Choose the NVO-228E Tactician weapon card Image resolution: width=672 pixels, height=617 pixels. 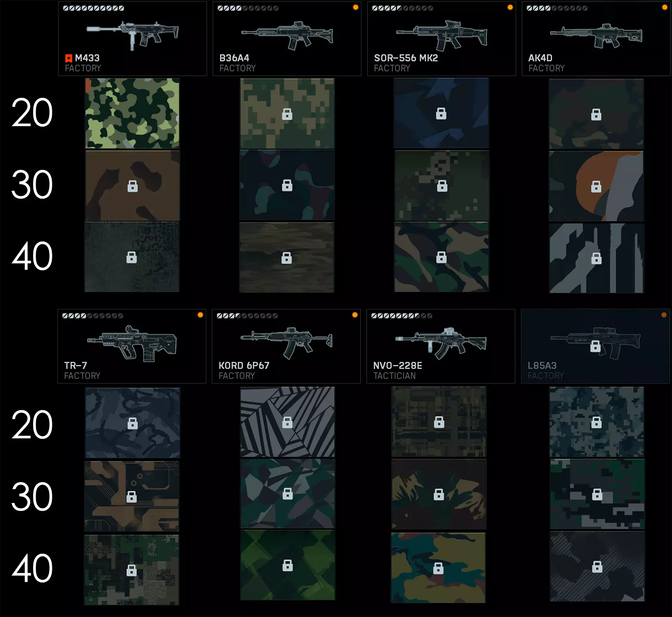coord(441,346)
